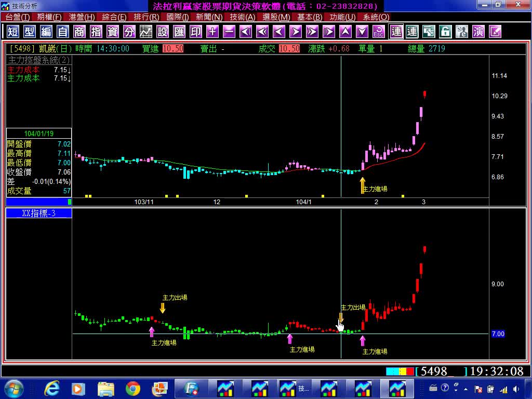Toggle the highlighted purple 連 link button
Image resolution: width=532 pixels, height=399 pixels.
(x=396, y=32)
